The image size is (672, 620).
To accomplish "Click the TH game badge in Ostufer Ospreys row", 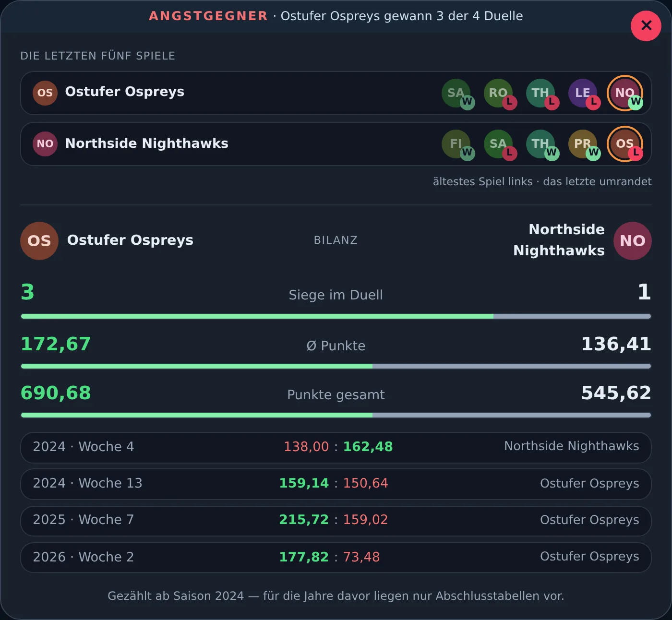I will tap(540, 93).
